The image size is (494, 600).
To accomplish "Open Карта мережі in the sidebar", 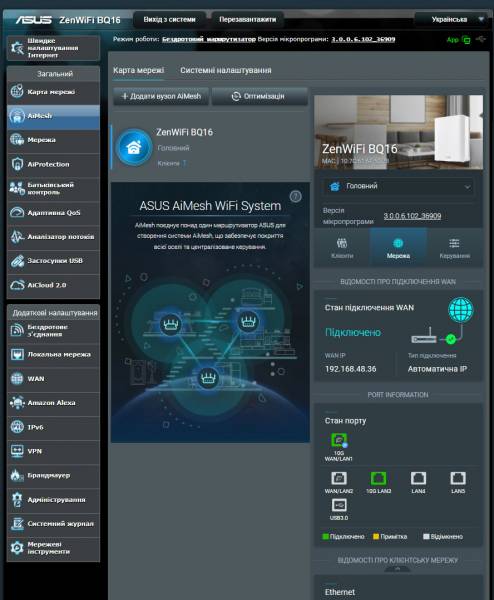I will [x=53, y=92].
